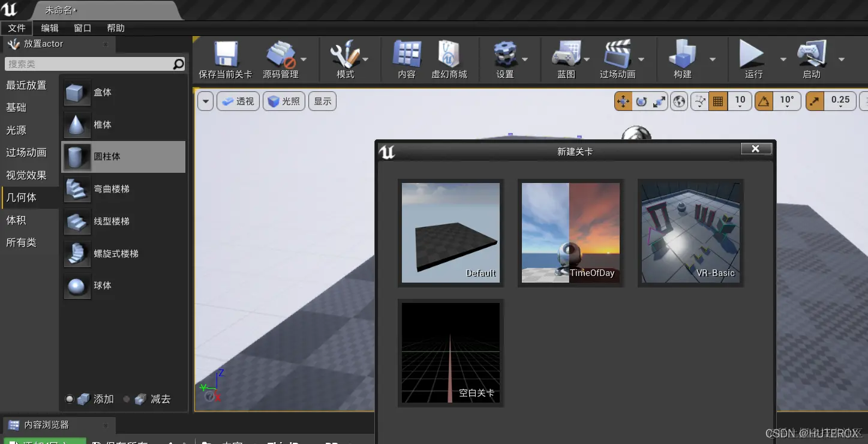Open the Lit (光照) view mode dropdown
Image resolution: width=868 pixels, height=444 pixels.
pyautogui.click(x=284, y=101)
